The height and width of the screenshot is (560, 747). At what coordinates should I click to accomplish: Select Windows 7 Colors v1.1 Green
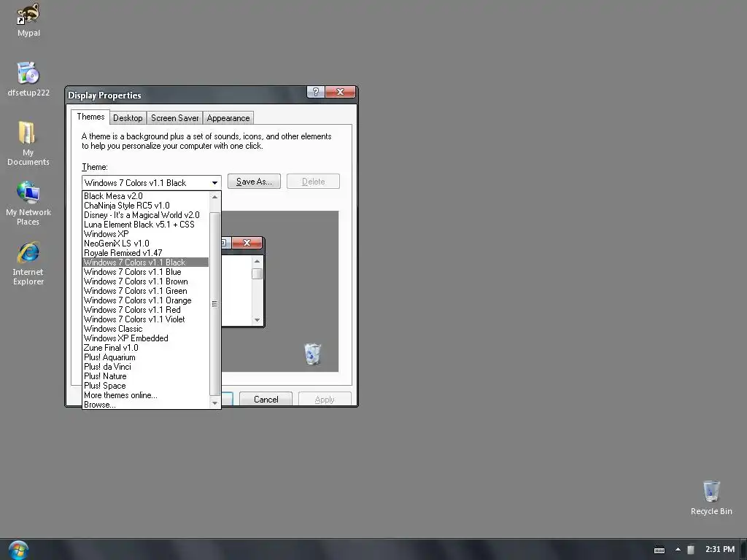[145, 291]
